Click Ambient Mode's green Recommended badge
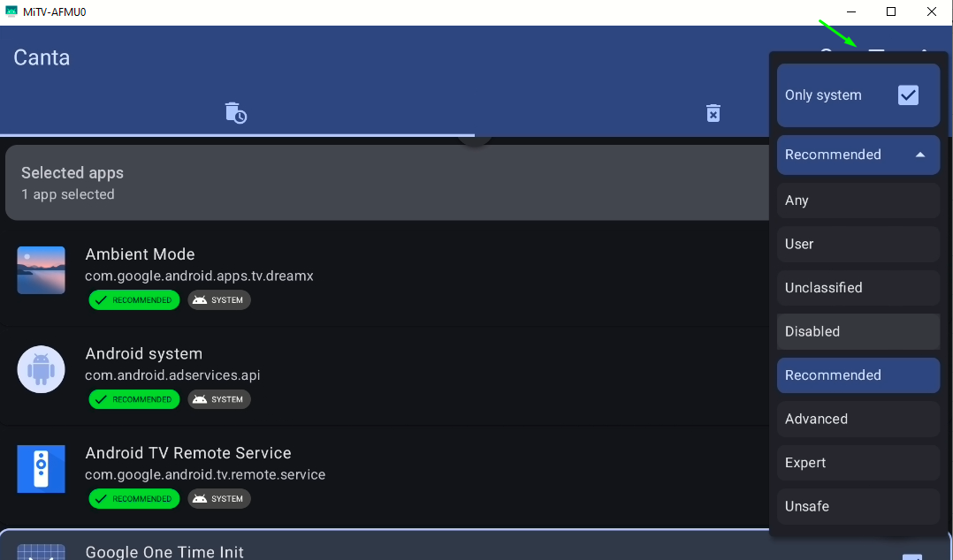953x560 pixels. coord(134,300)
